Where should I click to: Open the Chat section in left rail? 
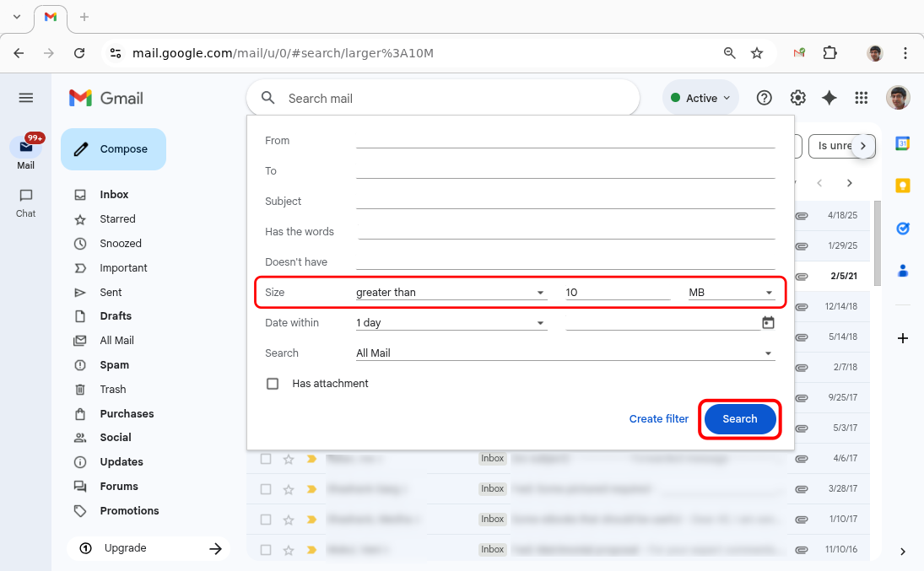point(25,202)
